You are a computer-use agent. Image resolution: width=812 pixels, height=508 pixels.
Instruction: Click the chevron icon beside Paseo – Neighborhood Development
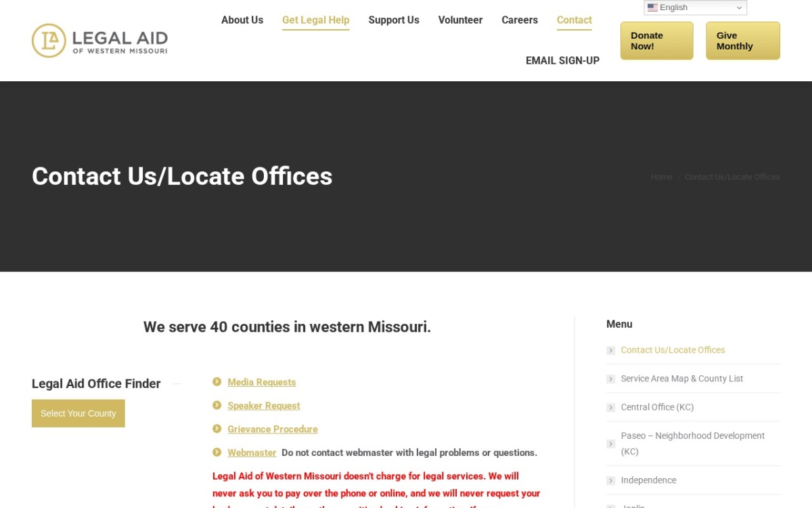coord(610,444)
